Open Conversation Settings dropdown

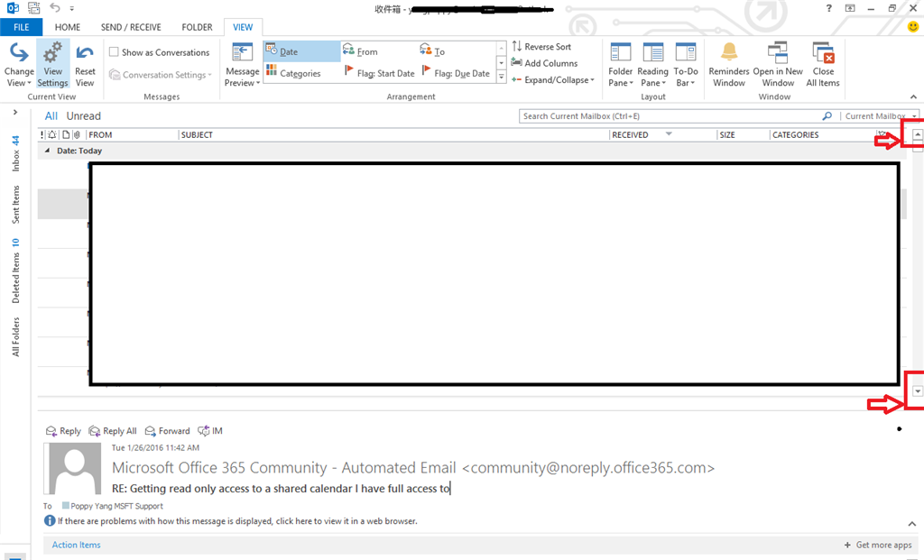[161, 75]
